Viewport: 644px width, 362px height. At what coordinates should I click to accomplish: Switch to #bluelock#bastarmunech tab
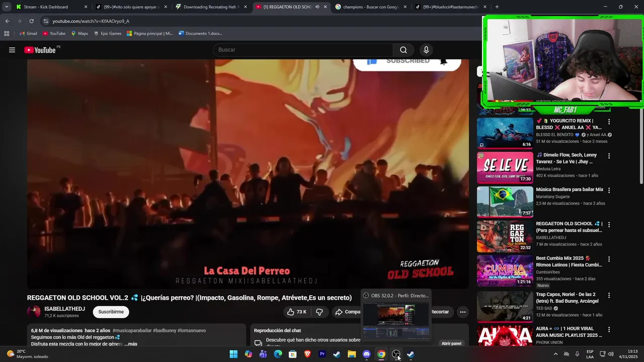click(x=451, y=7)
